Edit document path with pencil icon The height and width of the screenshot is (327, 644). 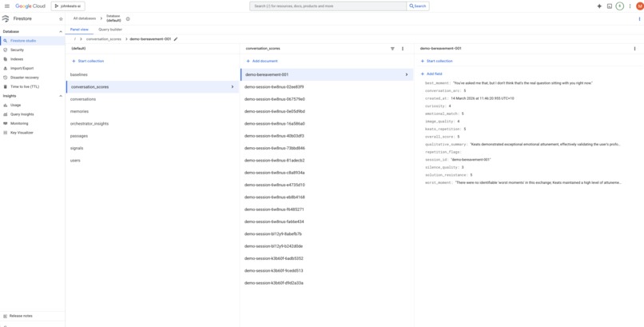176,39
